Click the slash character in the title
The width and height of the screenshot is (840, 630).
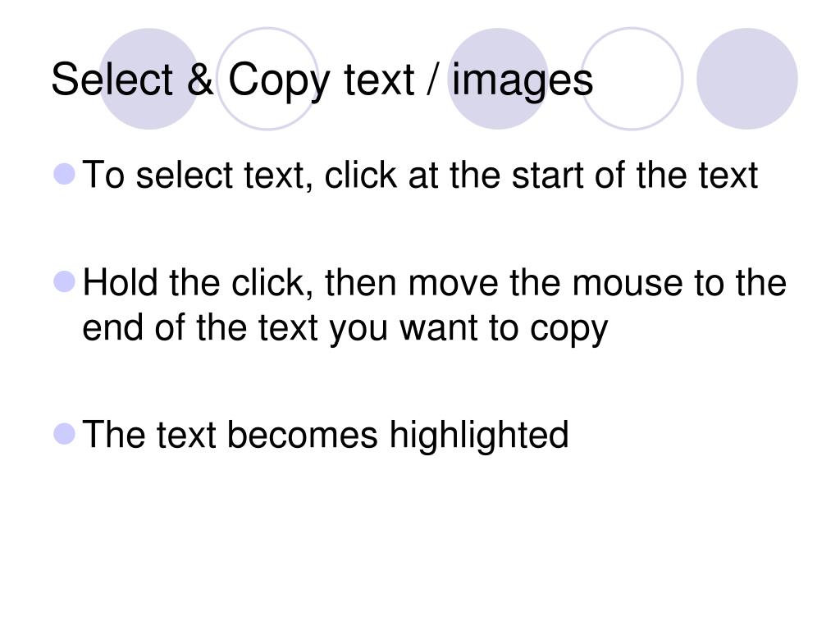pyautogui.click(x=431, y=80)
